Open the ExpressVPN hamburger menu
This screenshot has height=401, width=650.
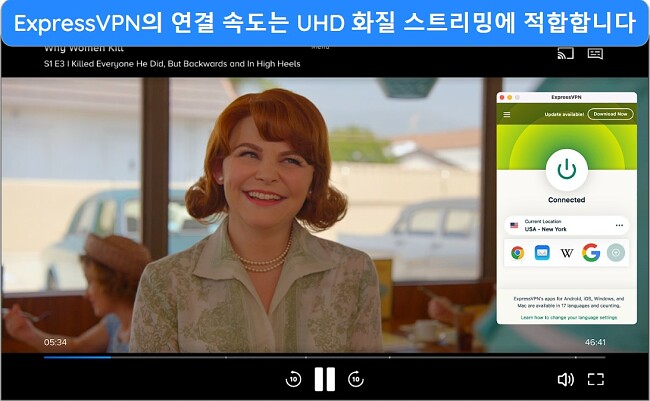(507, 114)
